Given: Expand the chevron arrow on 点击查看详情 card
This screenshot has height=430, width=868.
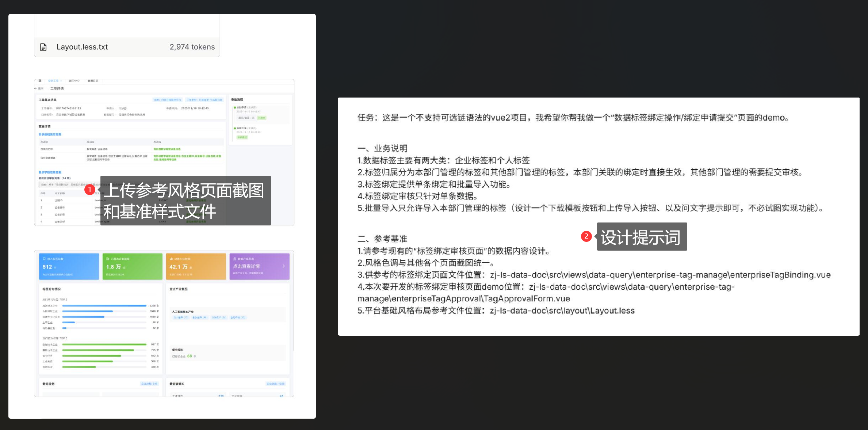Looking at the screenshot, I should 284,266.
